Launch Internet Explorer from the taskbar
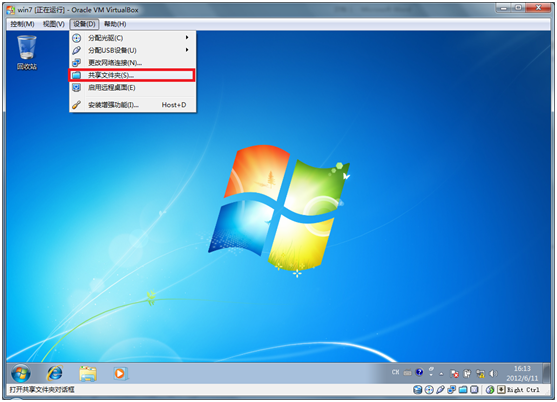This screenshot has width=557, height=402. click(x=54, y=373)
